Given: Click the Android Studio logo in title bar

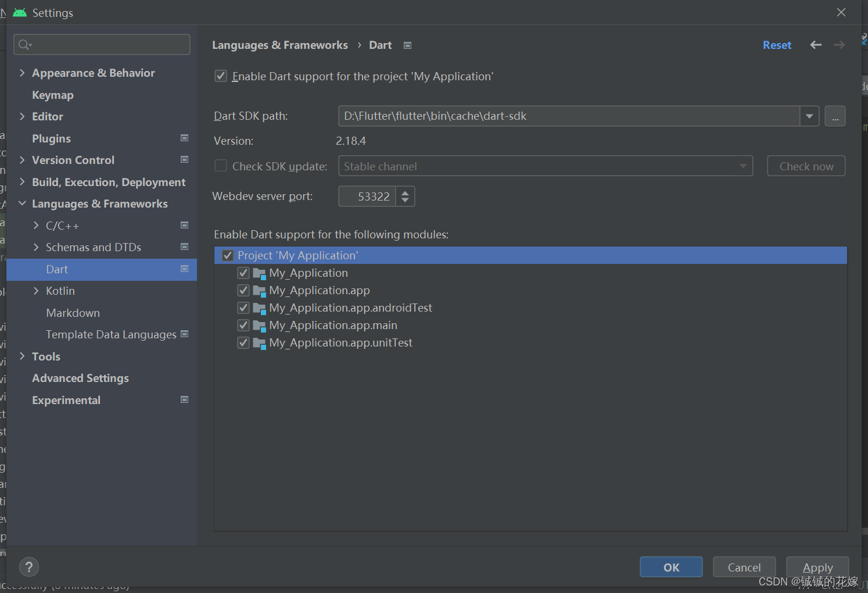Looking at the screenshot, I should (20, 12).
